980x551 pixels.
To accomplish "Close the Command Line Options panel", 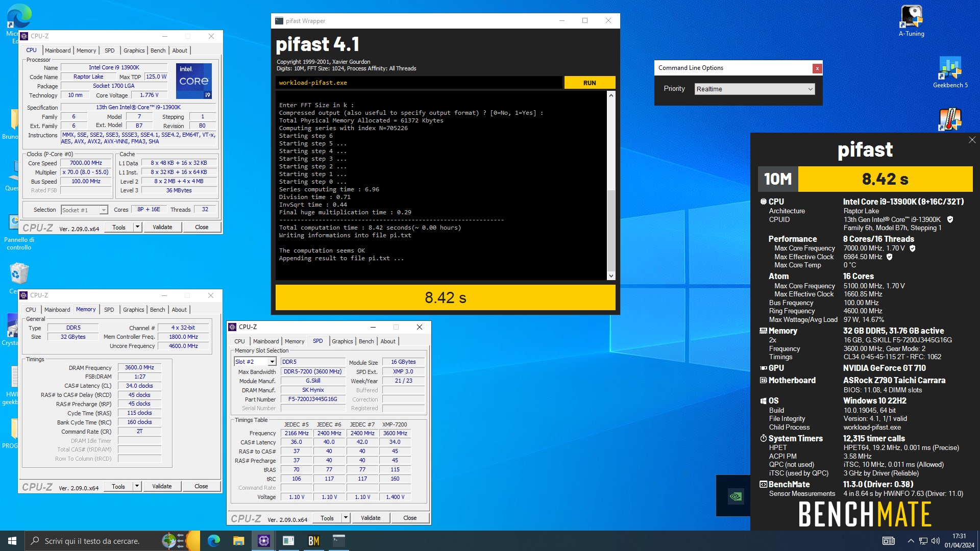I will (817, 68).
